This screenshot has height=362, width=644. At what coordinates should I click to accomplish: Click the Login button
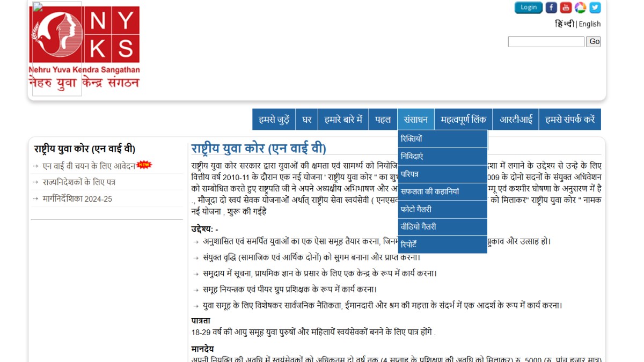pos(528,8)
